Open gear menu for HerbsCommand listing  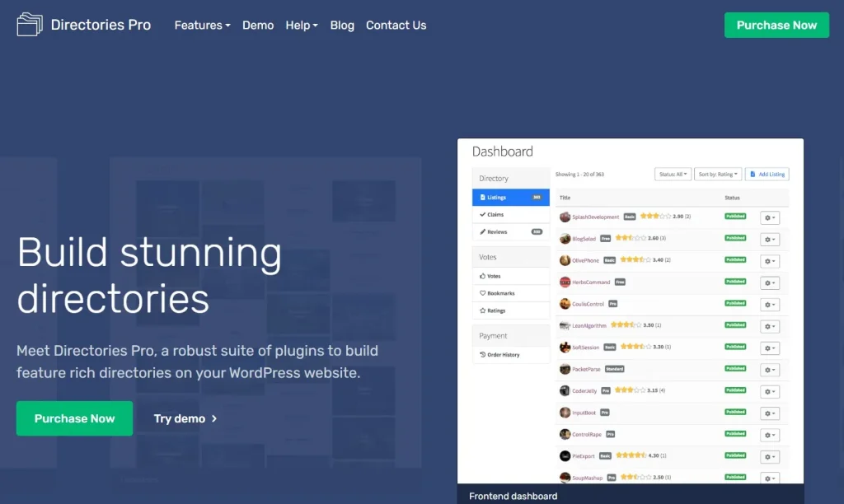pyautogui.click(x=770, y=283)
